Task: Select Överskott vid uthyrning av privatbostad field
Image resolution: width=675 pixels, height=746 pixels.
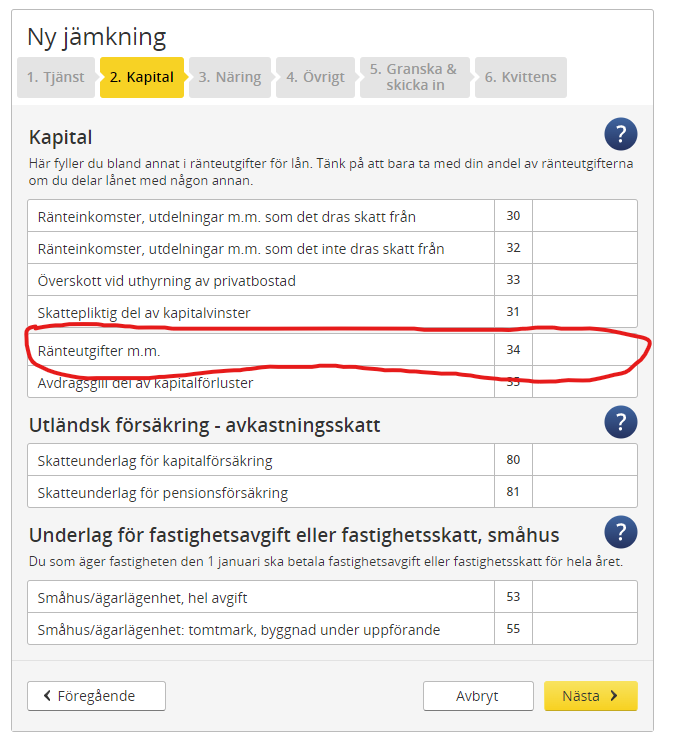Action: 584,280
